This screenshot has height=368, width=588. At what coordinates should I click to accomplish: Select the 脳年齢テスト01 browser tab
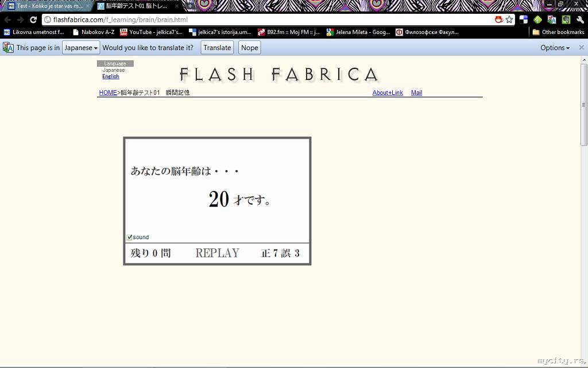[x=137, y=6]
